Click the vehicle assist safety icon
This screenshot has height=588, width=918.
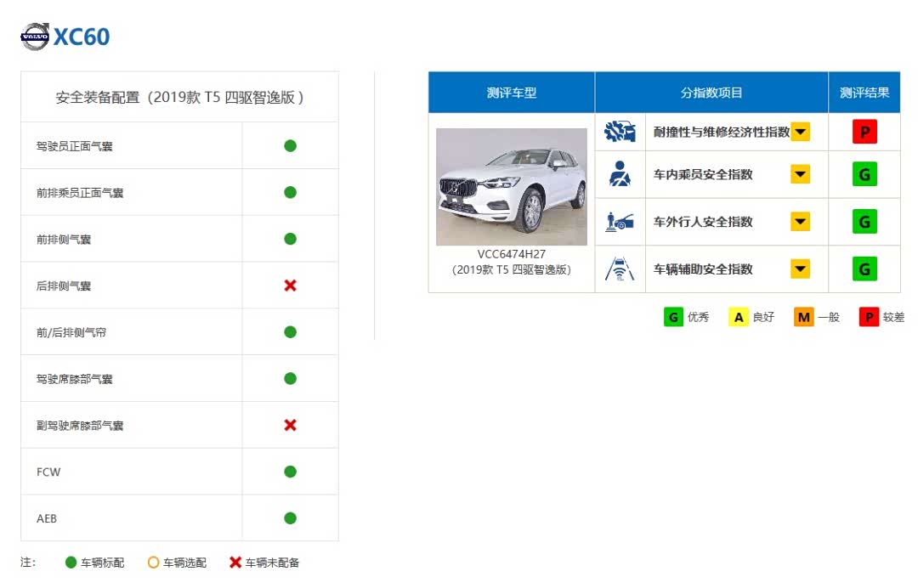[620, 269]
